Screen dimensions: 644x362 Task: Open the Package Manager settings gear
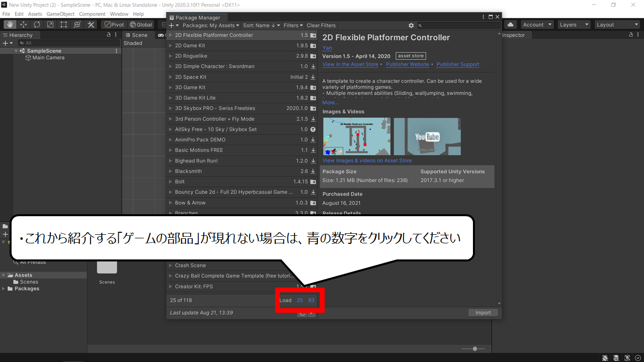tap(411, 25)
